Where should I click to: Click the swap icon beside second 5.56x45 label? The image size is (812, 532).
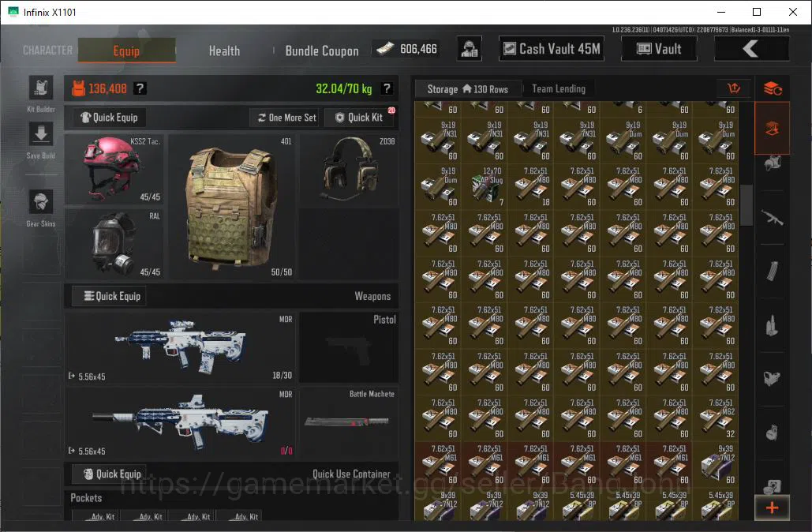coord(72,451)
